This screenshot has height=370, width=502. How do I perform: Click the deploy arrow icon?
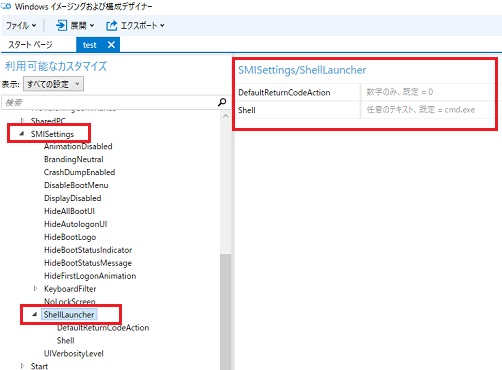click(61, 25)
